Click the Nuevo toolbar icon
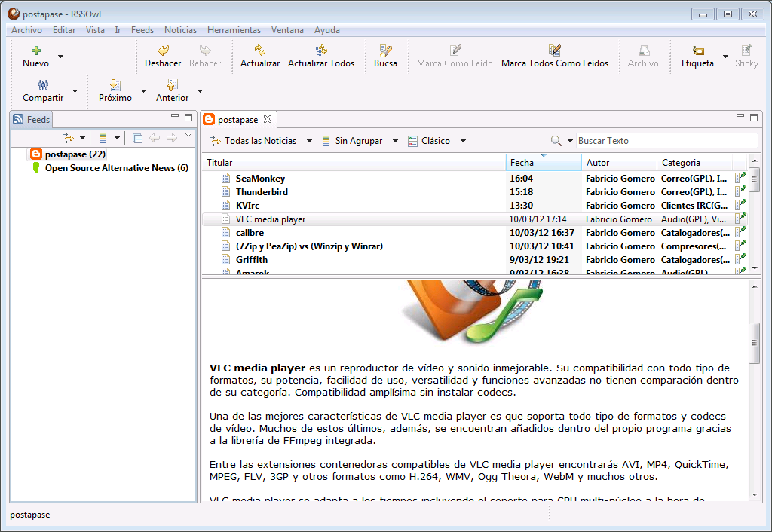This screenshot has height=532, width=772. tap(36, 50)
